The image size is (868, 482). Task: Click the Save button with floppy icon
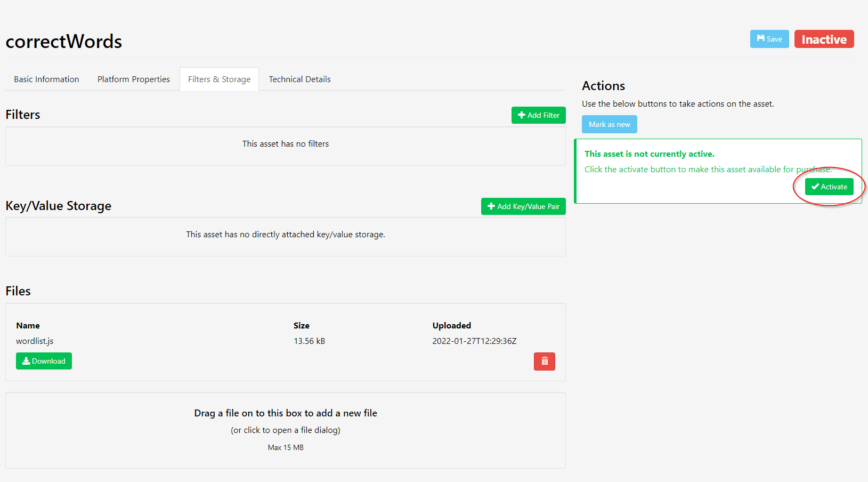pyautogui.click(x=769, y=39)
